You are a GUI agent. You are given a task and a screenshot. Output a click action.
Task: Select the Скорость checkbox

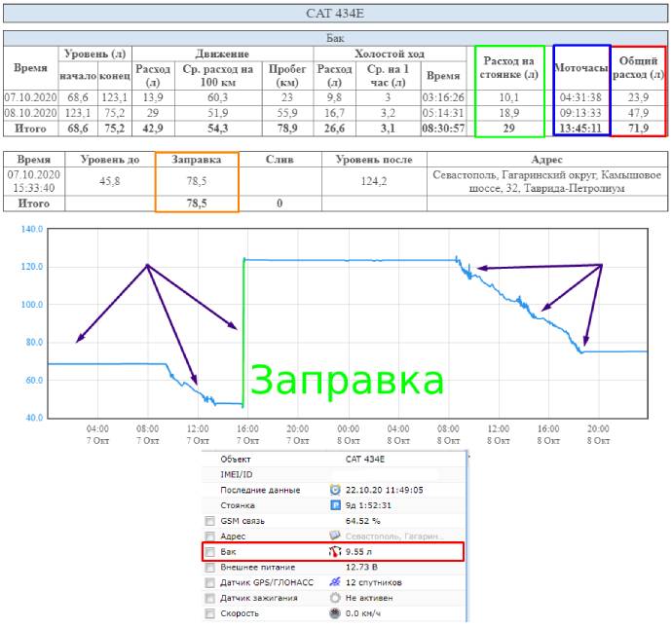click(209, 613)
